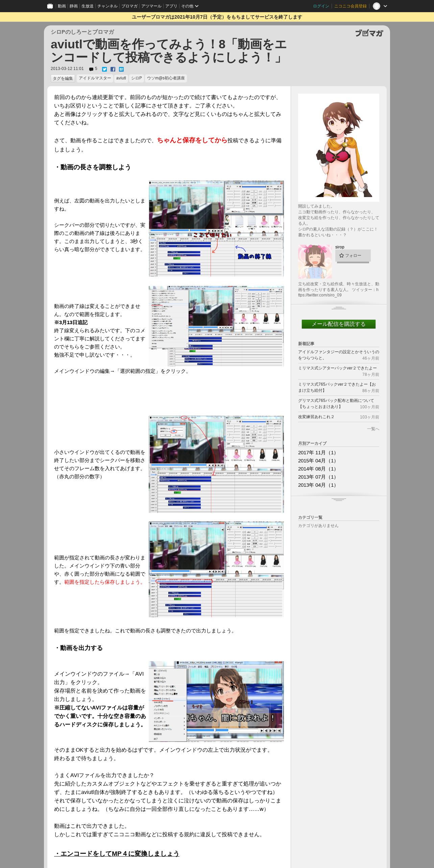Open sirop author avatar
The width and height of the screenshot is (434, 868).
[315, 262]
